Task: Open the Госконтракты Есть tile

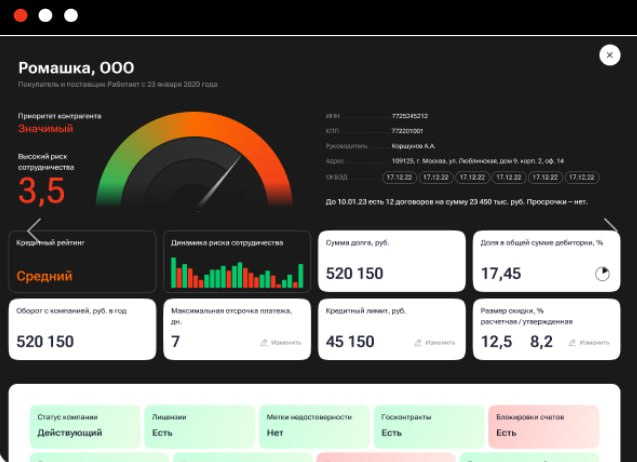Action: 429,427
